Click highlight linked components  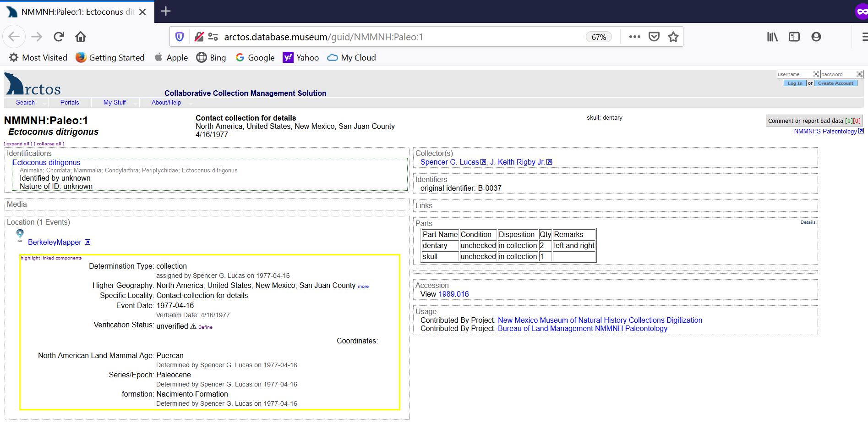pyautogui.click(x=51, y=258)
